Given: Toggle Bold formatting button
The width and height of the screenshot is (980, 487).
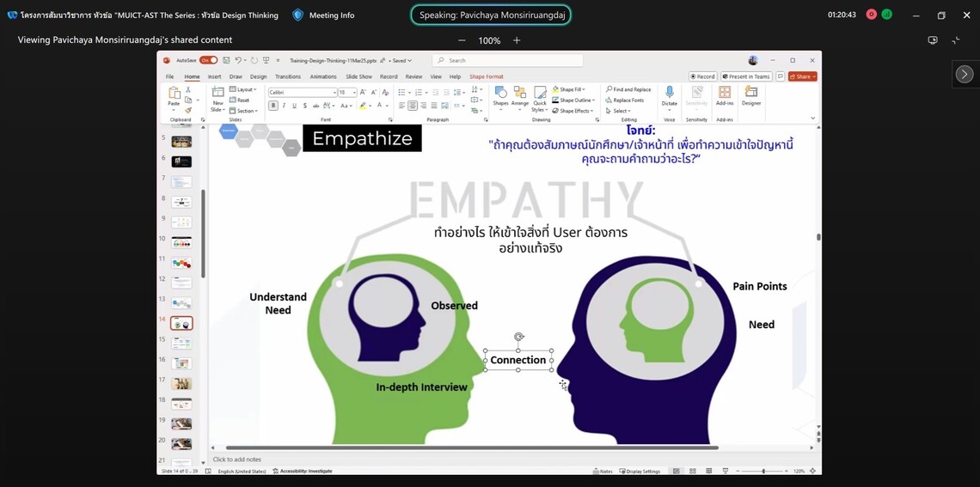Looking at the screenshot, I should (x=273, y=106).
